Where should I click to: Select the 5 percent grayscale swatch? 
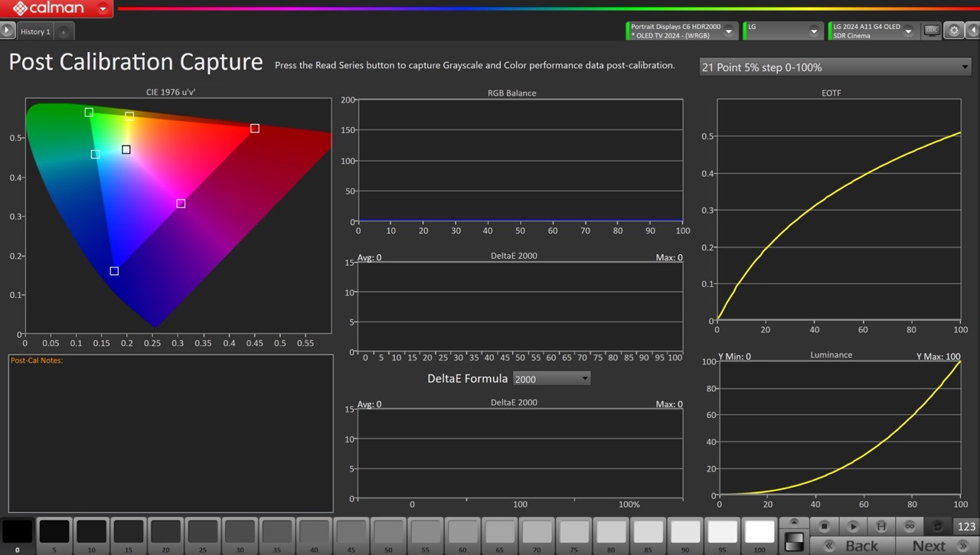[x=54, y=534]
